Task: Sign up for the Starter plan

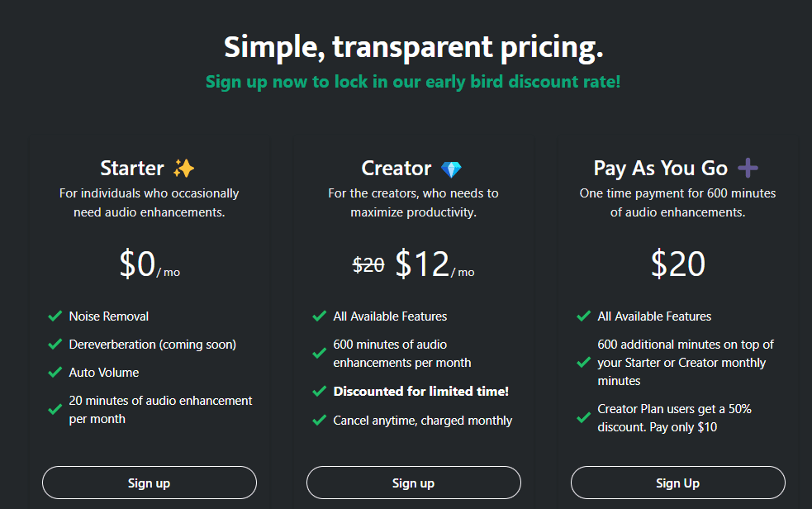Action: coord(150,483)
